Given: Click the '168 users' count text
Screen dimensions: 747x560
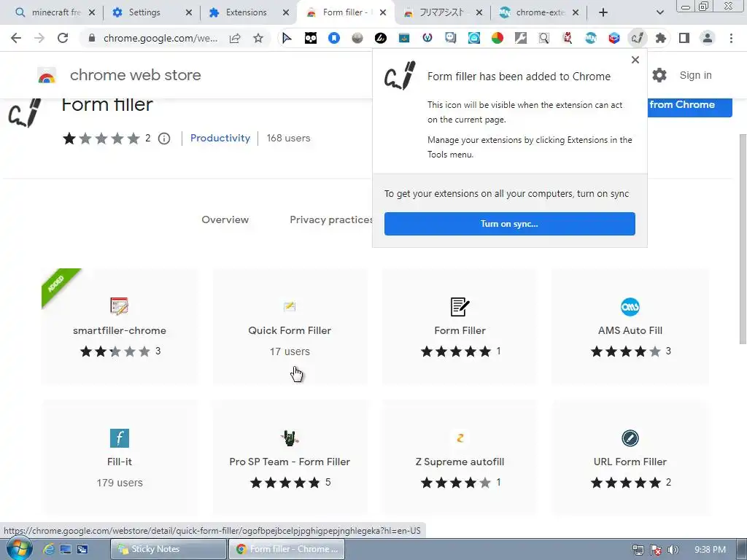Looking at the screenshot, I should click(x=288, y=138).
